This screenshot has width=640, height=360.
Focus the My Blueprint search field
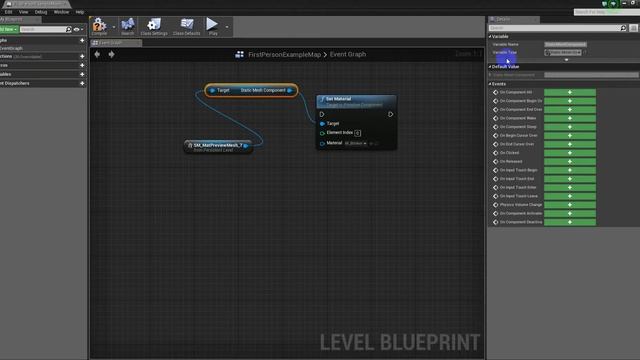(x=42, y=29)
